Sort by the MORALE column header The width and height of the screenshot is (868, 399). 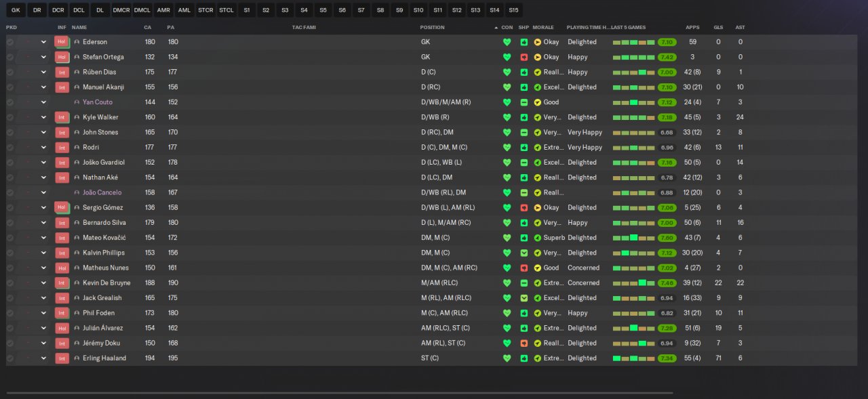(543, 27)
